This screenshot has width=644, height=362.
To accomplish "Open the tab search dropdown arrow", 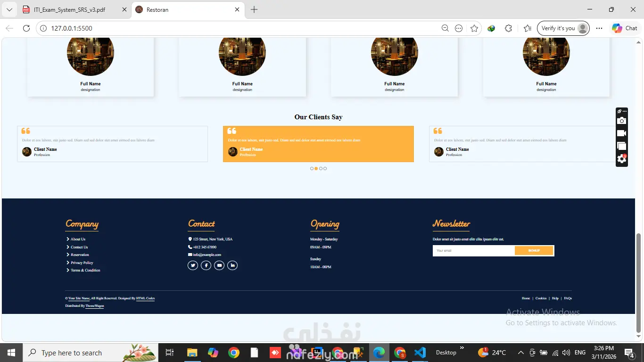I will pos(9,9).
